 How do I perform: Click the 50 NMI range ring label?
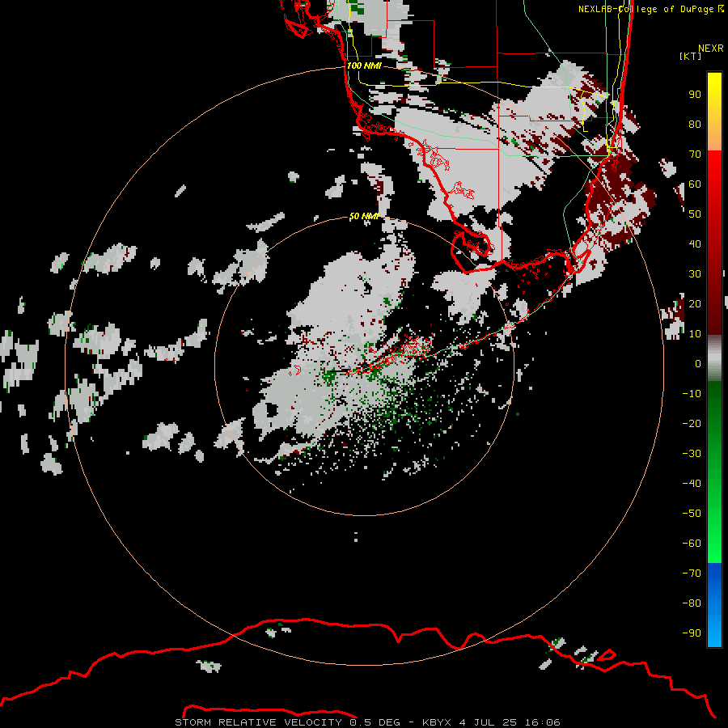(364, 216)
